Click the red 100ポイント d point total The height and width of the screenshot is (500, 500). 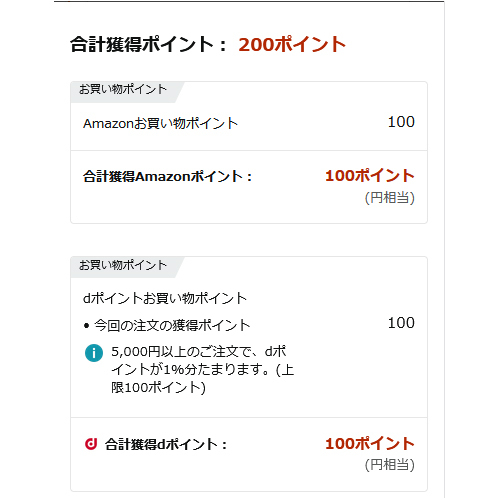pos(370,444)
